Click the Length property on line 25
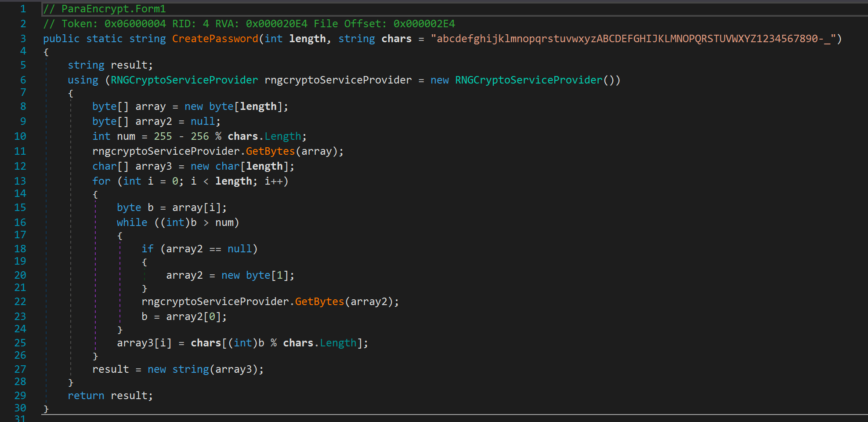The image size is (868, 422). (338, 343)
